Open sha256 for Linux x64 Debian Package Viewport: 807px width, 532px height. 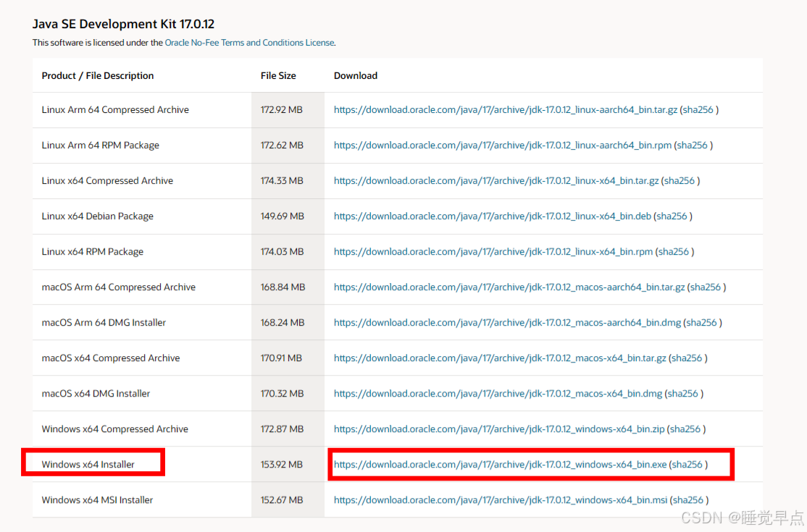672,216
